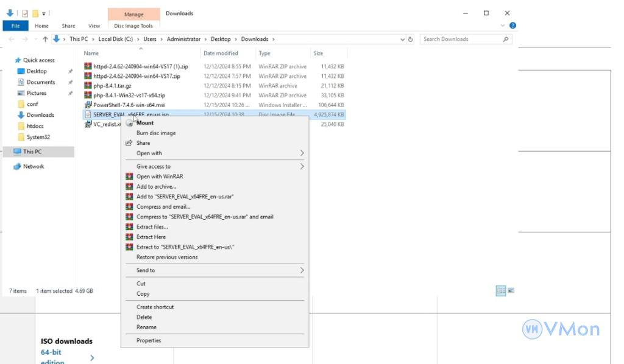Click the Refresh icon beside the address bar
This screenshot has width=624, height=364.
point(411,40)
